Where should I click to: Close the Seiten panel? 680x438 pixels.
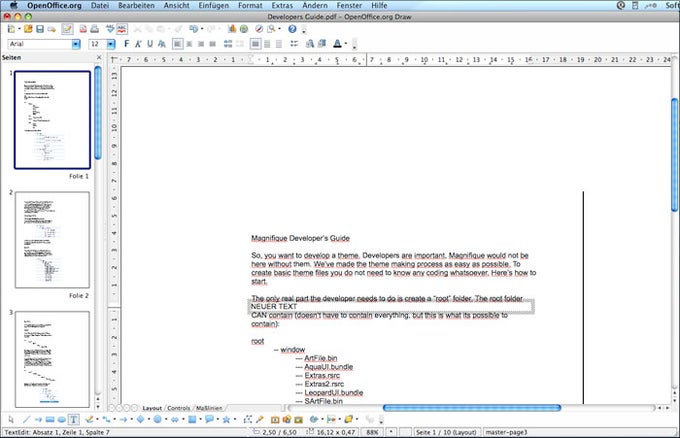99,57
